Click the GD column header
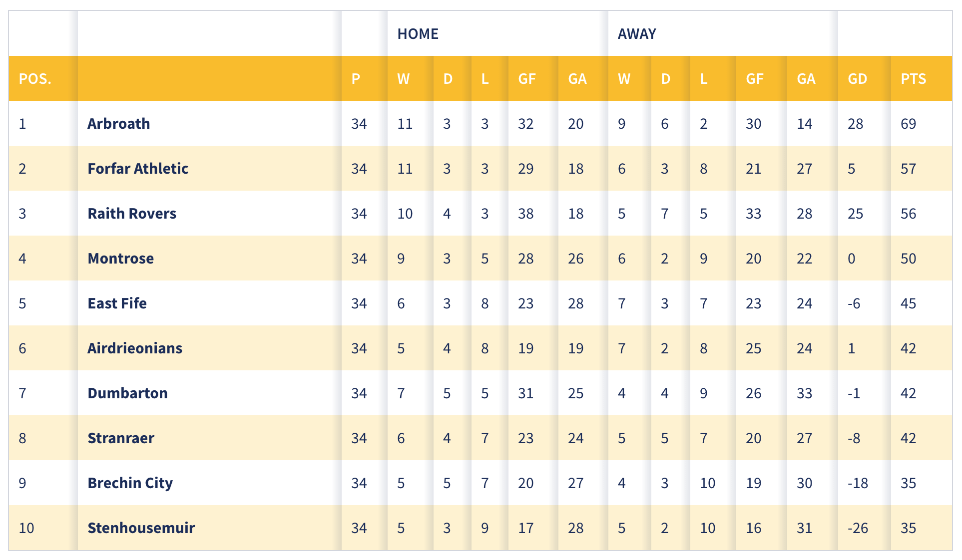Screen dimensions: 962x560 (x=857, y=79)
